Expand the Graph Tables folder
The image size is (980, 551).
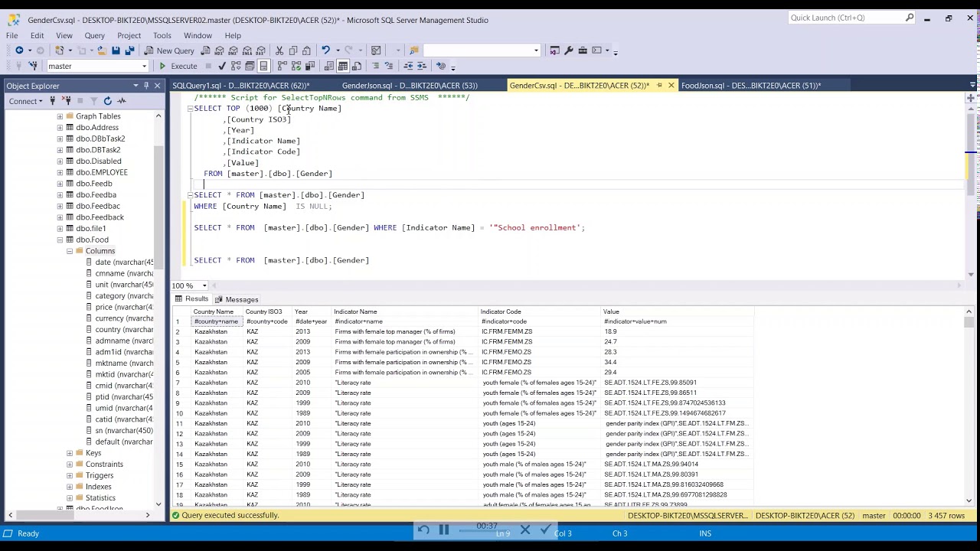60,116
